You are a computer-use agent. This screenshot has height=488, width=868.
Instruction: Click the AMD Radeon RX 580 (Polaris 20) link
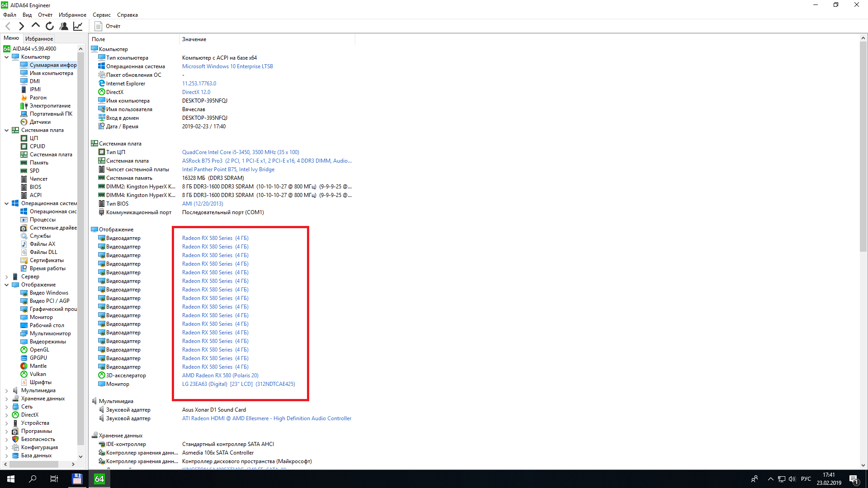220,375
